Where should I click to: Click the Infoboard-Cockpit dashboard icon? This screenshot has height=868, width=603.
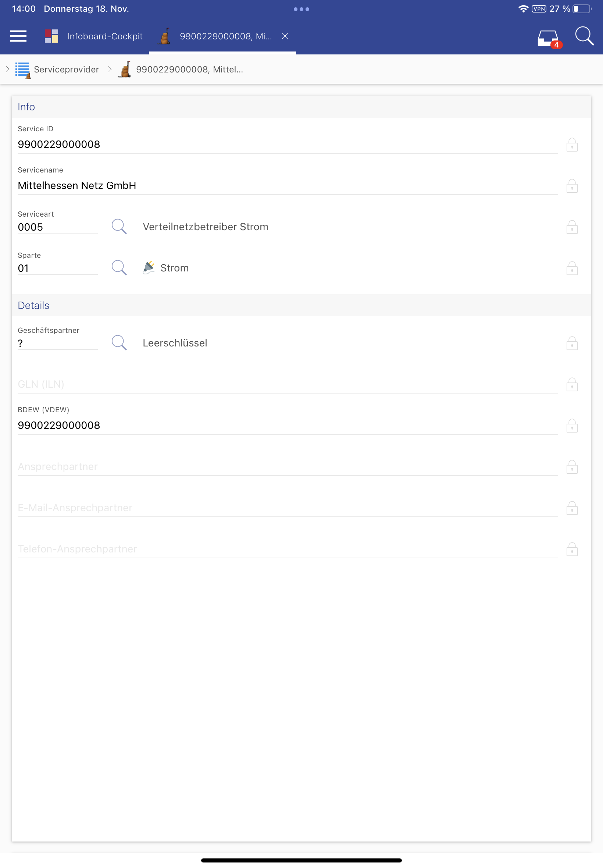51,36
